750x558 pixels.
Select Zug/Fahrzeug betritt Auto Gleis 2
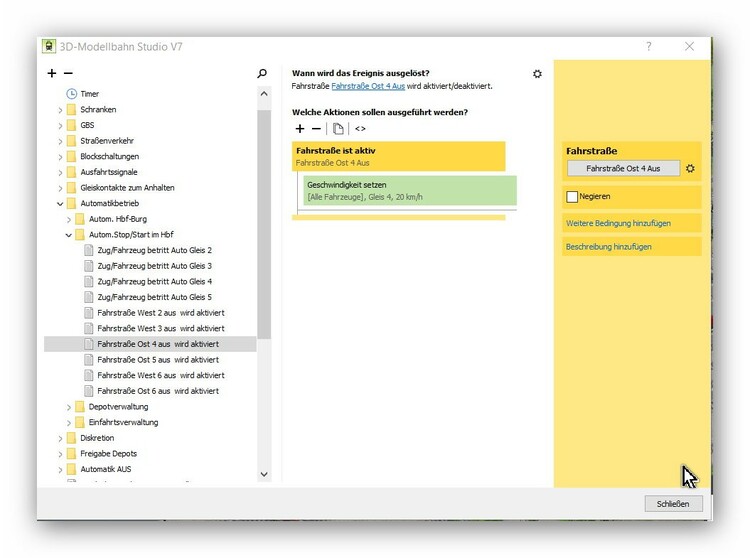pos(154,250)
